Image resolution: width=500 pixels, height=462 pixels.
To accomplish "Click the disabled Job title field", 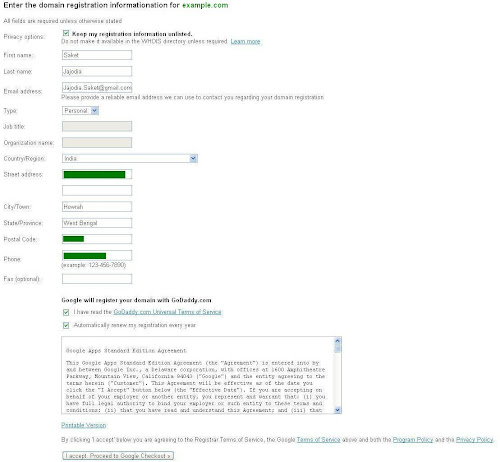I will click(x=97, y=126).
